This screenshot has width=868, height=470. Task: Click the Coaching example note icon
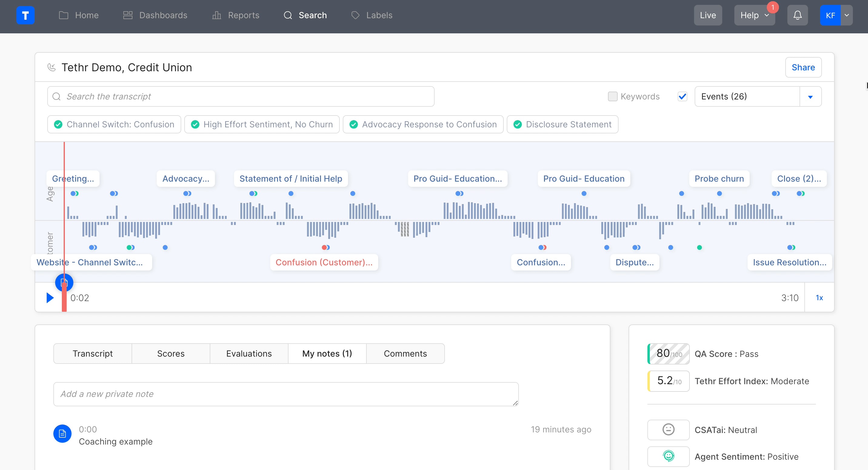pyautogui.click(x=62, y=434)
